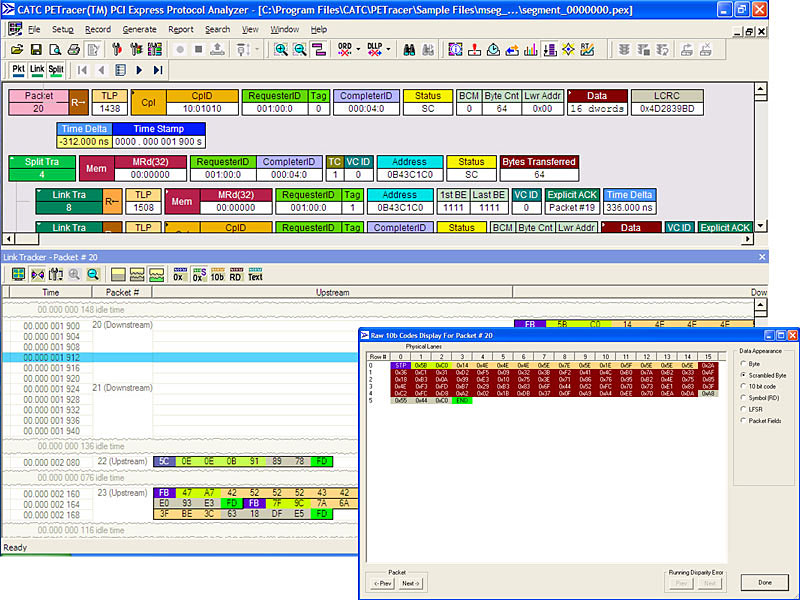Show 10b codes in Link Tracker

pos(217,274)
